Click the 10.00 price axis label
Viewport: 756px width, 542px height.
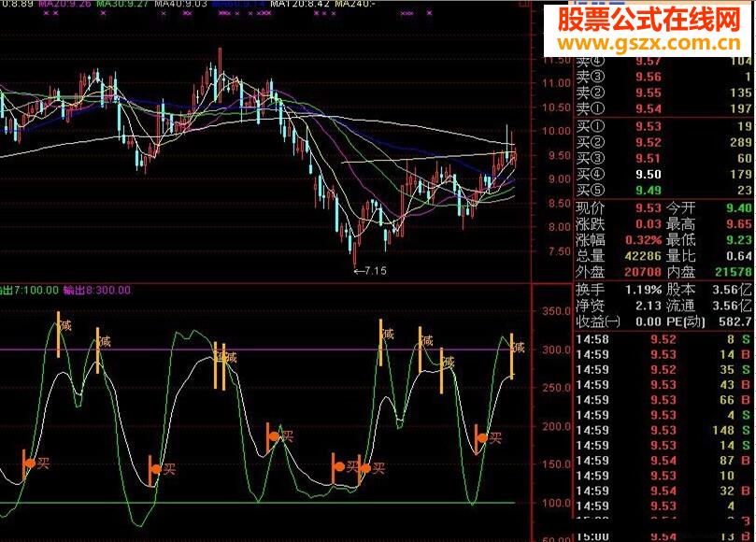point(556,131)
